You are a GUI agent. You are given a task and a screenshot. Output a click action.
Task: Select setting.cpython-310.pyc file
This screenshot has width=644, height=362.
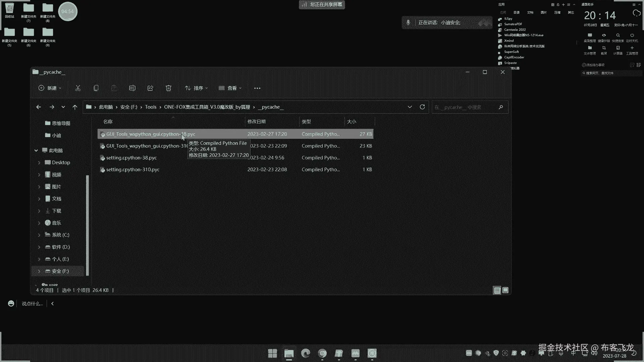point(133,170)
